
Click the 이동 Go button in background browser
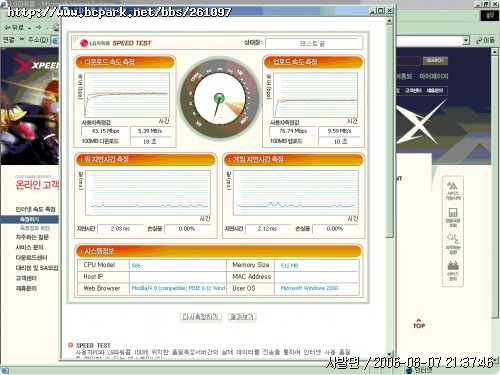click(x=485, y=41)
